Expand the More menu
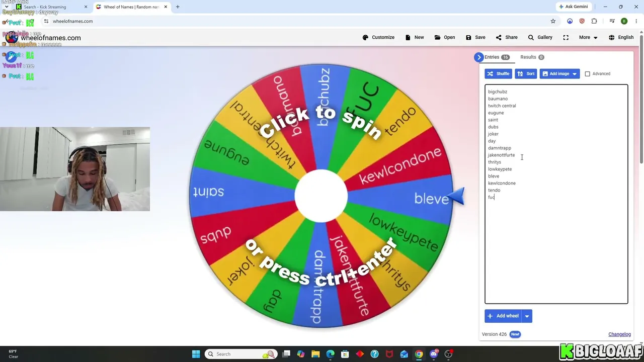The width and height of the screenshot is (644, 362). (x=588, y=37)
